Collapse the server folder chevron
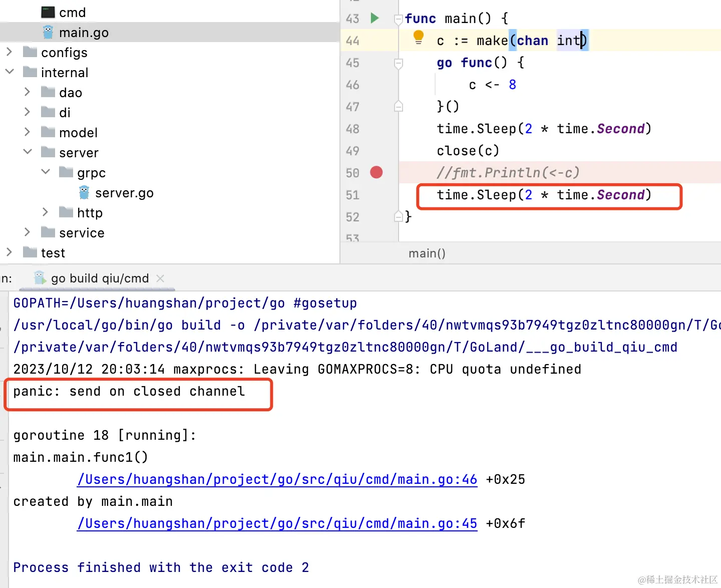The image size is (721, 588). click(x=28, y=152)
